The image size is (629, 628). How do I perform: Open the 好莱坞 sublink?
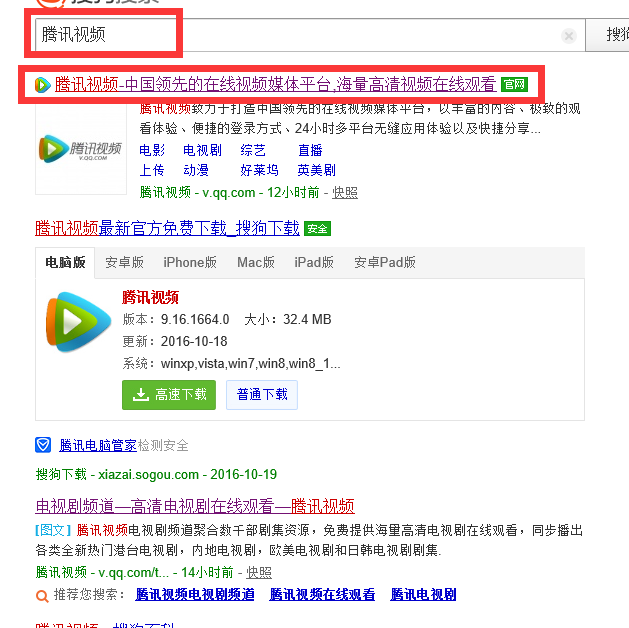point(259,170)
